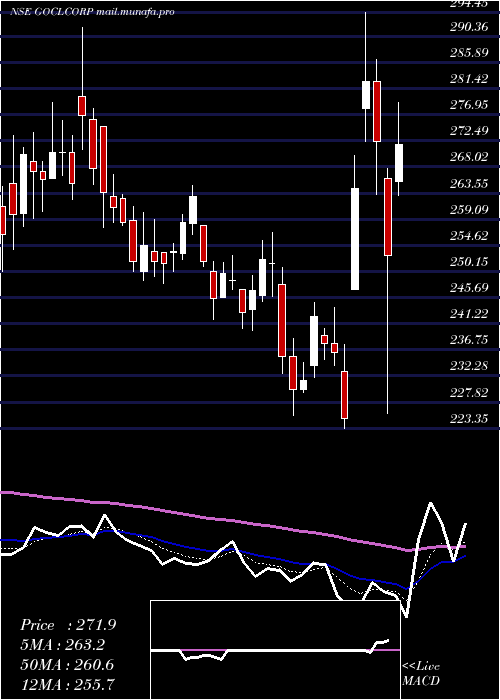The height and width of the screenshot is (700, 500).
Task: Click the 250.15 price axis label
Action: click(468, 262)
